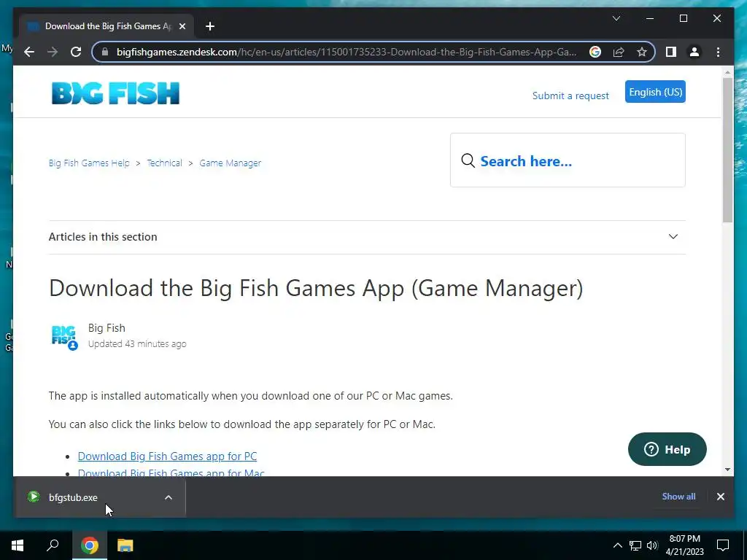Viewport: 747px width, 560px height.
Task: Click Show all downloads
Action: [678, 496]
